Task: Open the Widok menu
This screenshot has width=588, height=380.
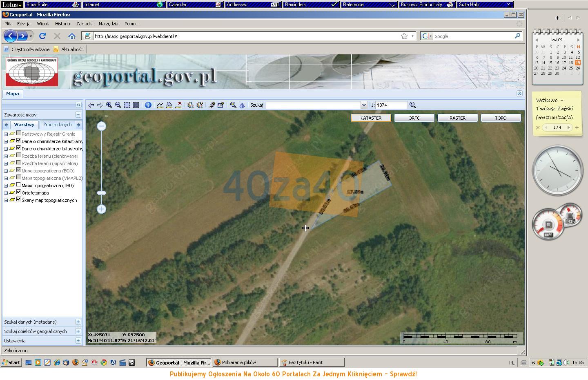Action: 43,24
